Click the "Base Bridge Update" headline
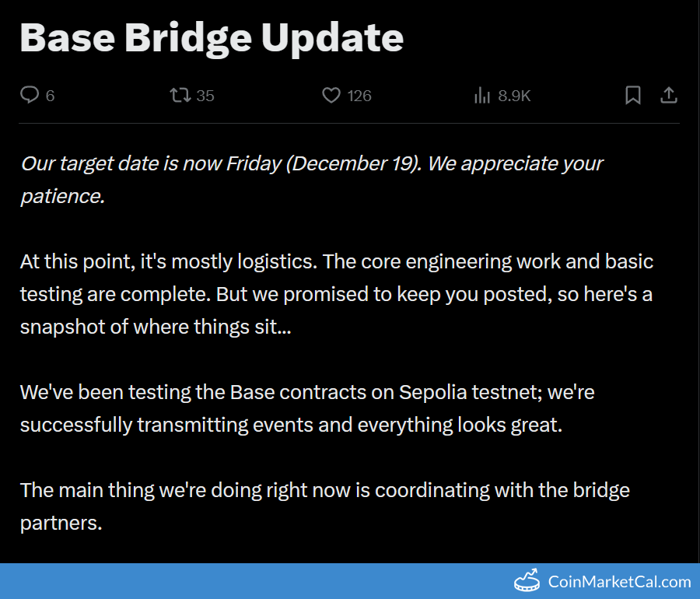The image size is (700, 599). [x=212, y=37]
